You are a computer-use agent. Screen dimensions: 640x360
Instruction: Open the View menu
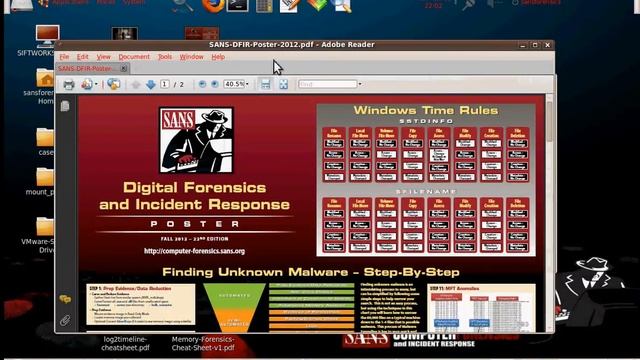coord(103,57)
